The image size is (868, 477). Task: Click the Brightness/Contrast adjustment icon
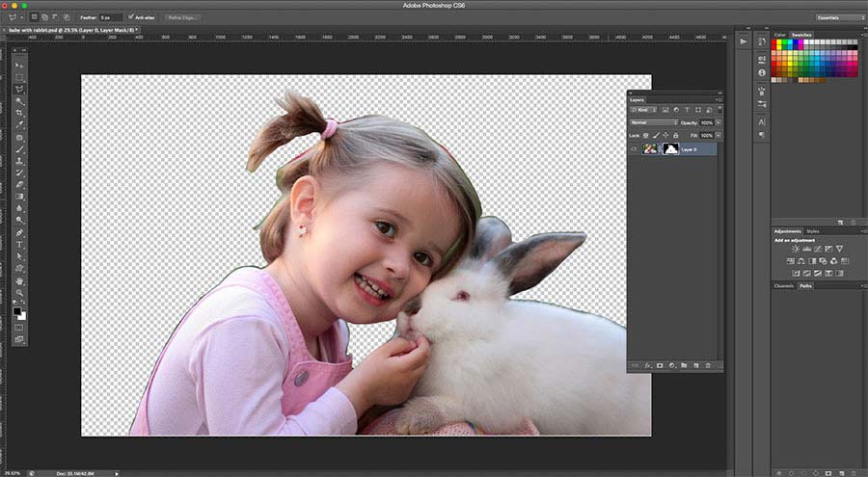[x=795, y=249]
